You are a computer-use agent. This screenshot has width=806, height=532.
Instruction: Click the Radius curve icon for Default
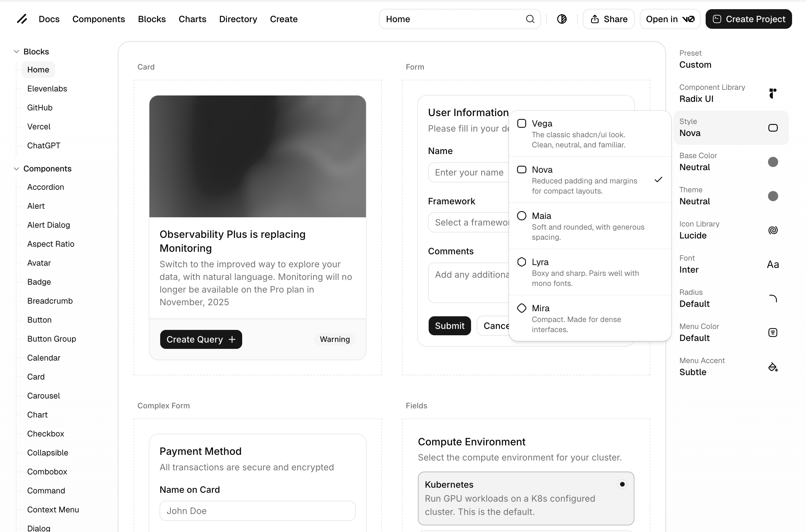[x=773, y=298]
